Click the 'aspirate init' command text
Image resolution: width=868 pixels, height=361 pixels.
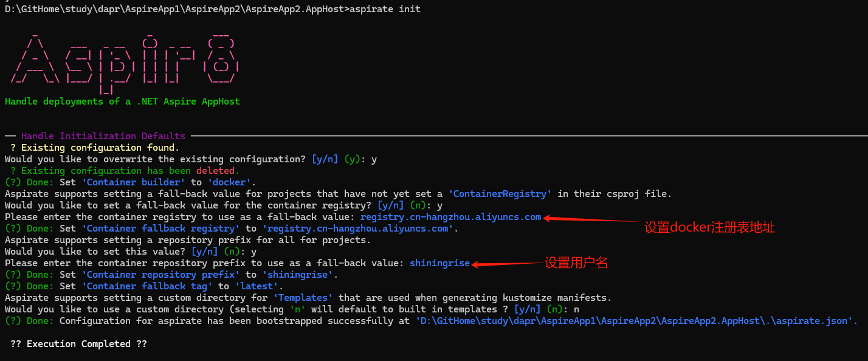(x=385, y=9)
